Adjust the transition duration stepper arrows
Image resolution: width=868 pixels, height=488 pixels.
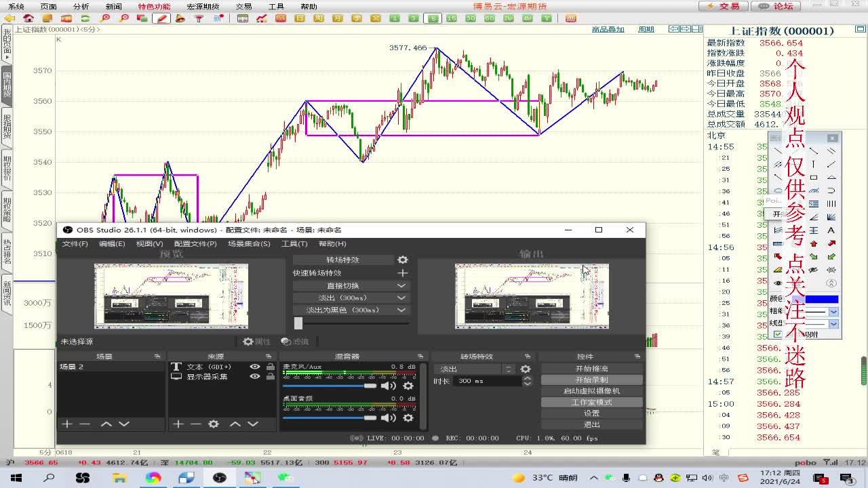click(x=528, y=381)
